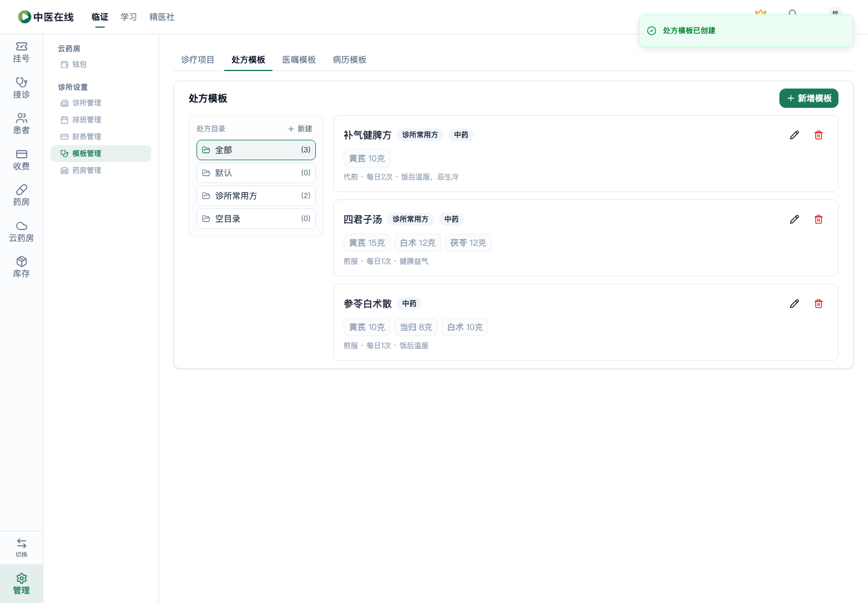Click 中药 tag on 参苓白术散
The height and width of the screenshot is (603, 868).
coord(409,304)
